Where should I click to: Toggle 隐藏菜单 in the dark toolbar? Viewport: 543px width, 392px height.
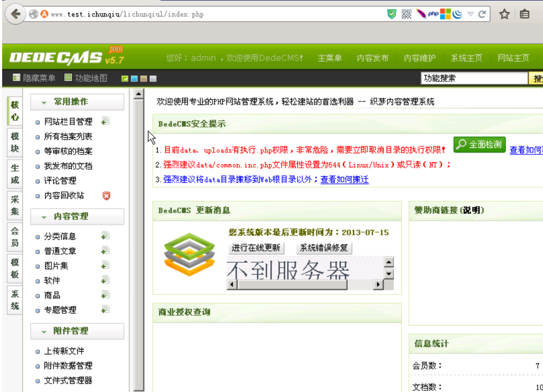34,78
